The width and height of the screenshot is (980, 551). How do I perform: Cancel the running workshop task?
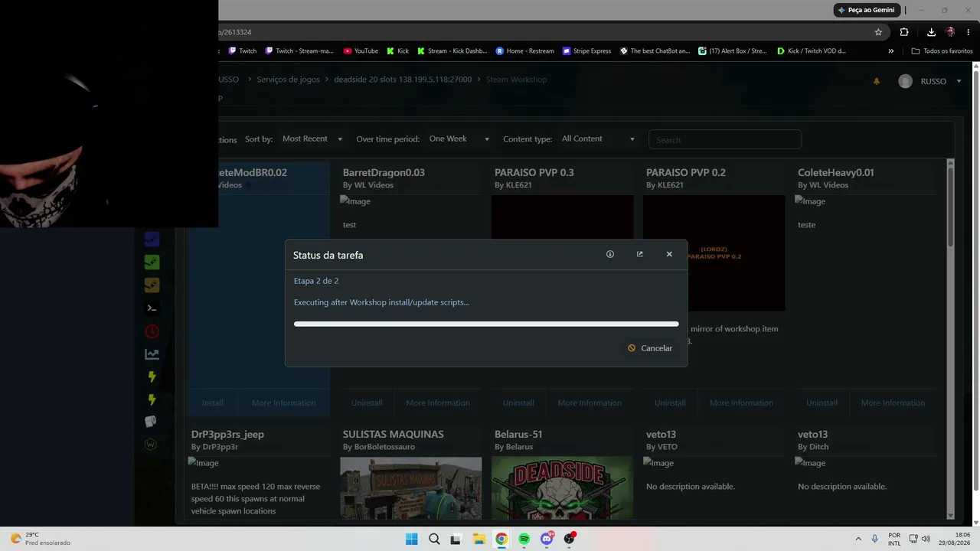(650, 348)
